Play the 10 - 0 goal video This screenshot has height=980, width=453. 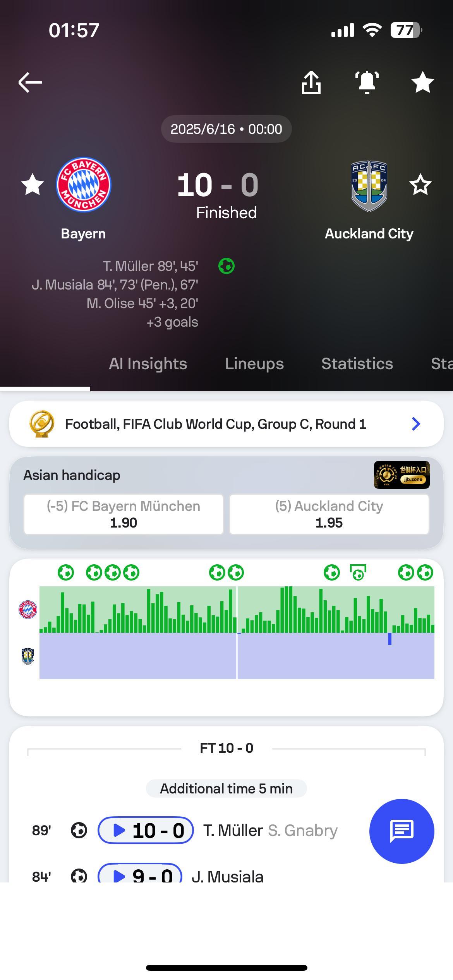click(x=146, y=830)
